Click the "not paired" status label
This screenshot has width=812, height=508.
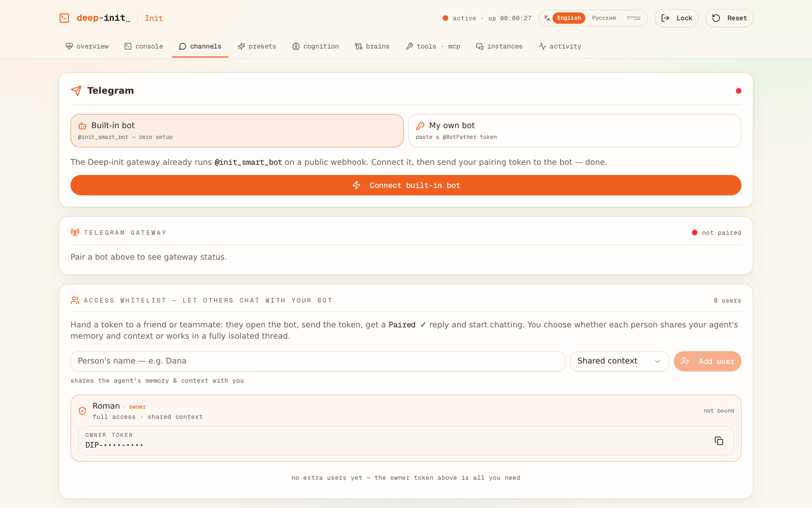(721, 233)
